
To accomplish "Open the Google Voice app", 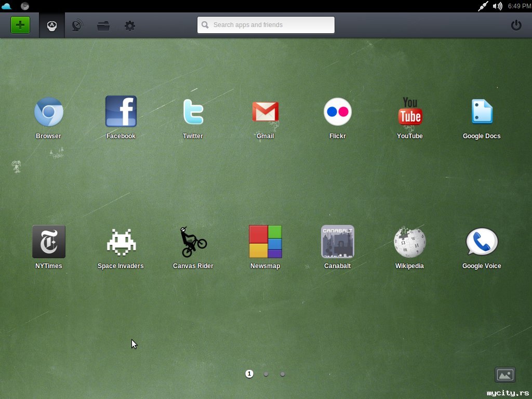I will click(482, 242).
